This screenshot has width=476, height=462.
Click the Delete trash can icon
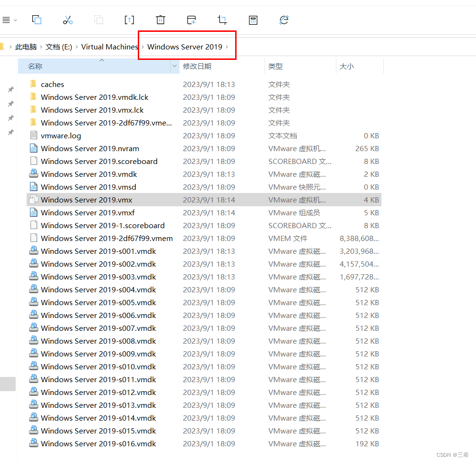pos(160,20)
